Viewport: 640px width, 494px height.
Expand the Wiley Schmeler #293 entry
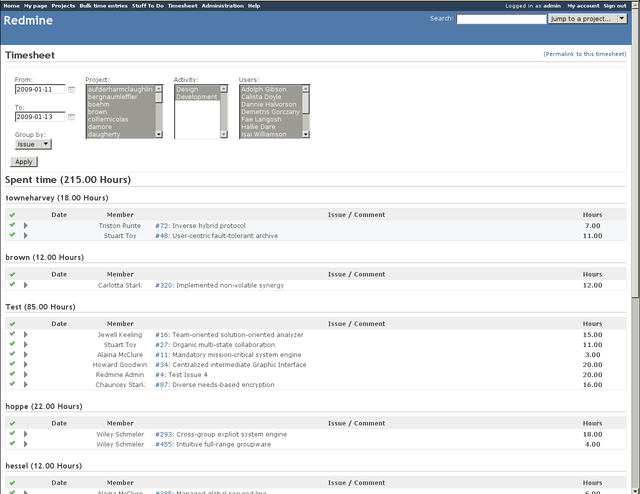point(25,434)
